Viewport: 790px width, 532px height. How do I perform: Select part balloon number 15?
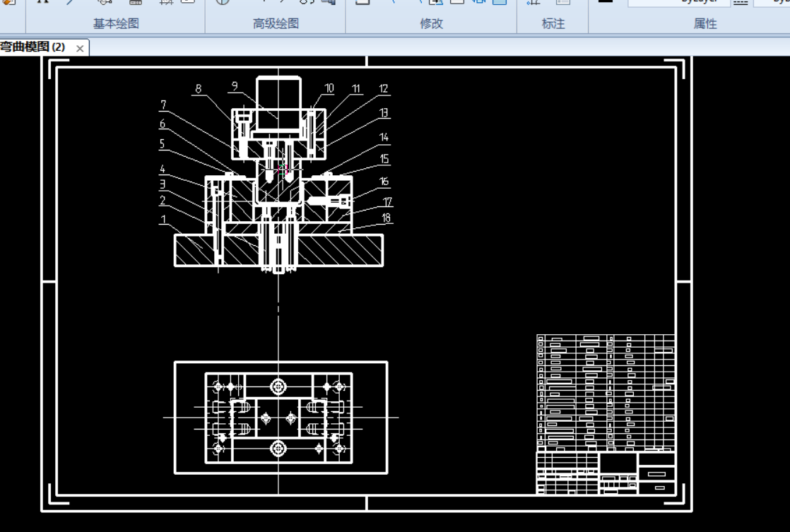point(384,159)
